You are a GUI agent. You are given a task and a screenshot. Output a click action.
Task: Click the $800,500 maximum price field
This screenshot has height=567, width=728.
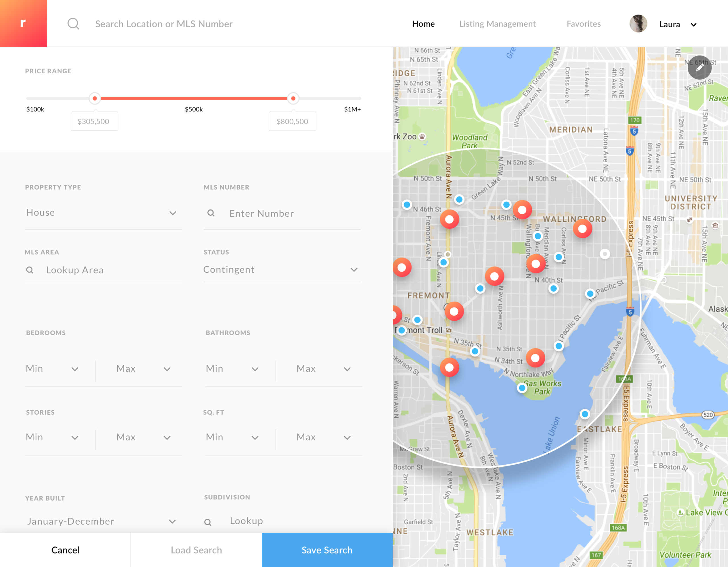pyautogui.click(x=292, y=121)
